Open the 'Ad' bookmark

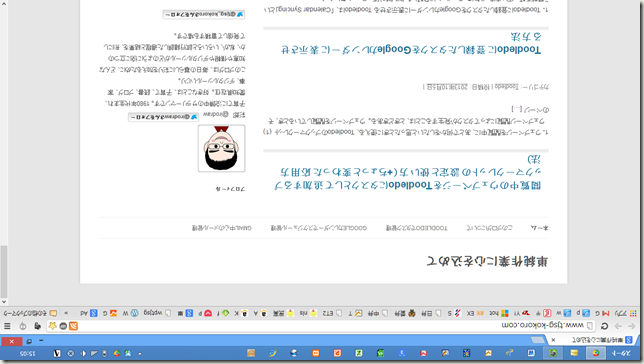89,313
